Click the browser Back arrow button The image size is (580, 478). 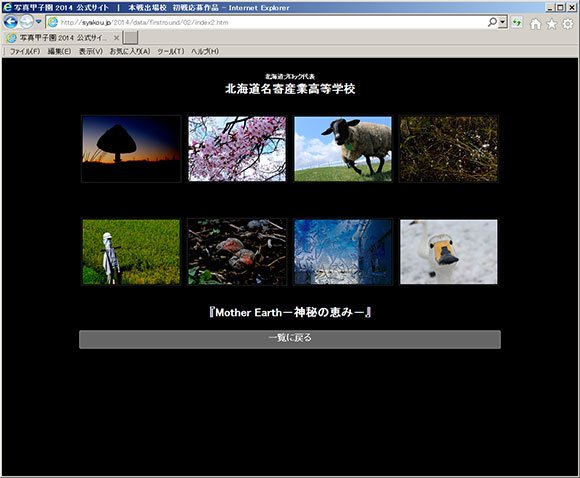point(10,22)
